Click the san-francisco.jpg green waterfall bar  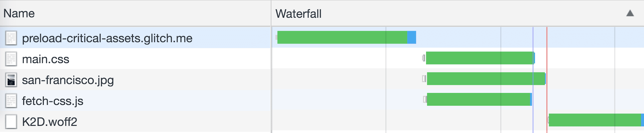coord(486,79)
